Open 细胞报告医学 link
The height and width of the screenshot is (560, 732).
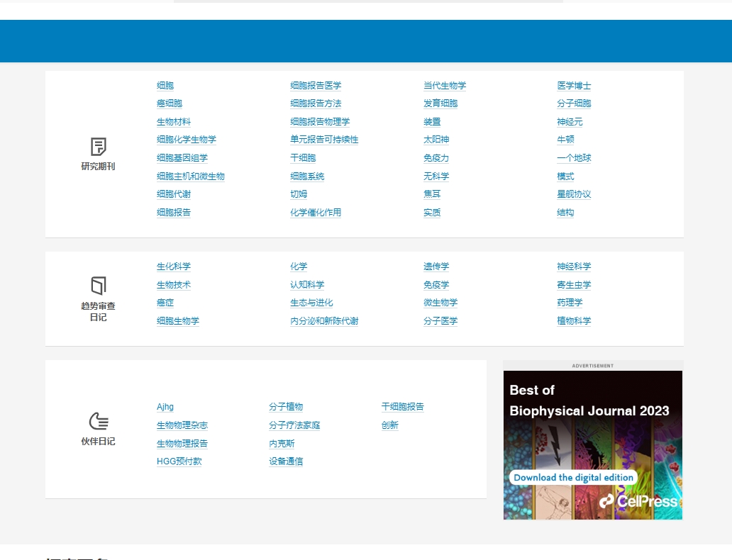tap(316, 85)
